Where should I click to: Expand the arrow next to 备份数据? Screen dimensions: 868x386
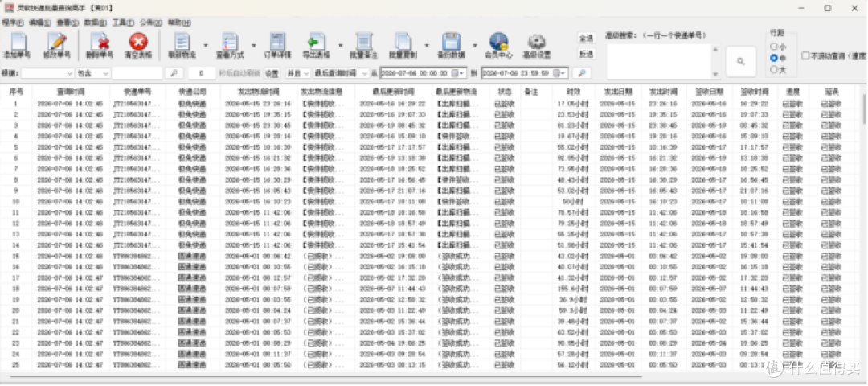[x=475, y=45]
